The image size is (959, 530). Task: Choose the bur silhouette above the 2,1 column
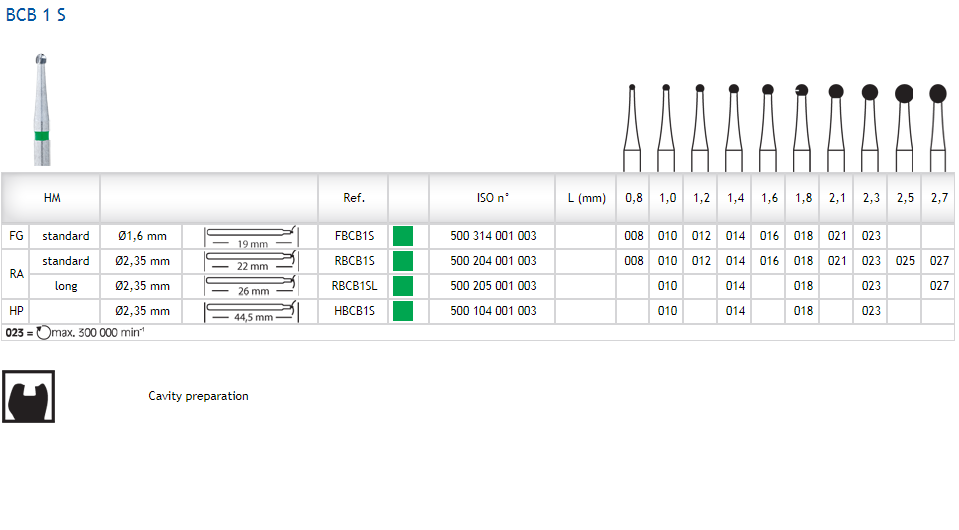836,129
